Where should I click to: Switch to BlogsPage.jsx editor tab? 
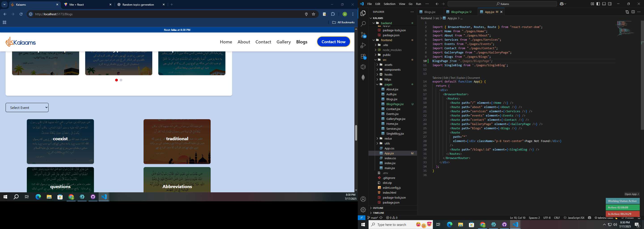460,12
